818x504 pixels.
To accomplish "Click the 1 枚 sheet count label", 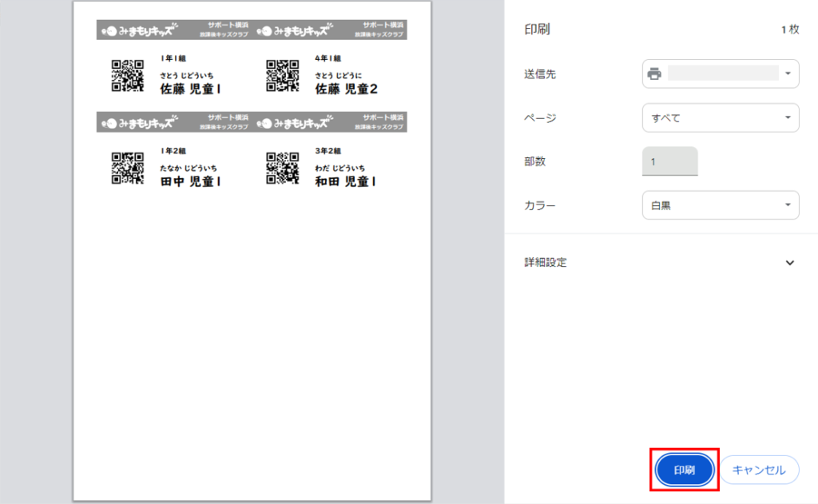I will 789,30.
